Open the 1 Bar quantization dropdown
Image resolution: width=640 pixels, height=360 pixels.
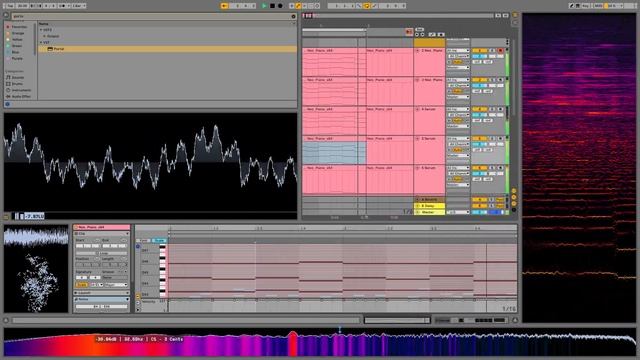78,6
